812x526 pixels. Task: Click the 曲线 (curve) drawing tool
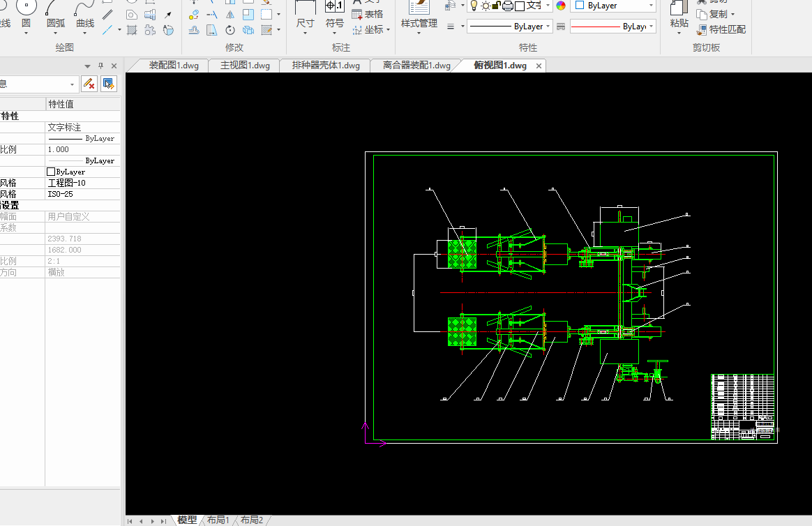tap(85, 10)
